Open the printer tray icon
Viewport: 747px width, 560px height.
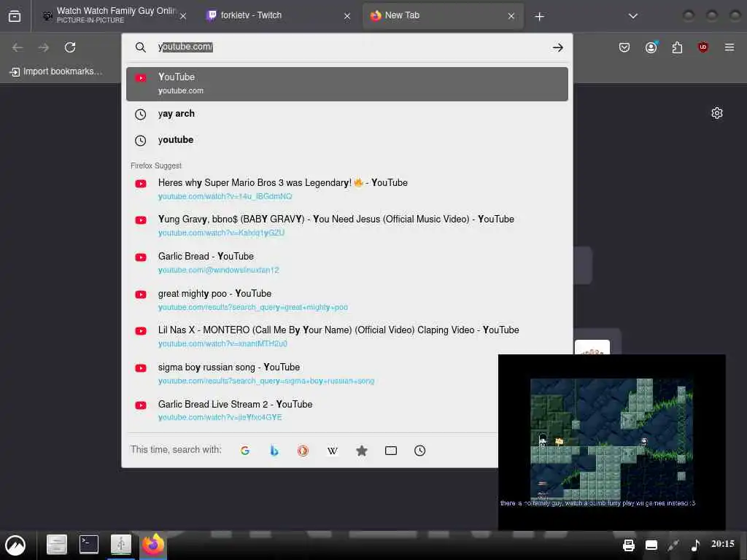(629, 545)
